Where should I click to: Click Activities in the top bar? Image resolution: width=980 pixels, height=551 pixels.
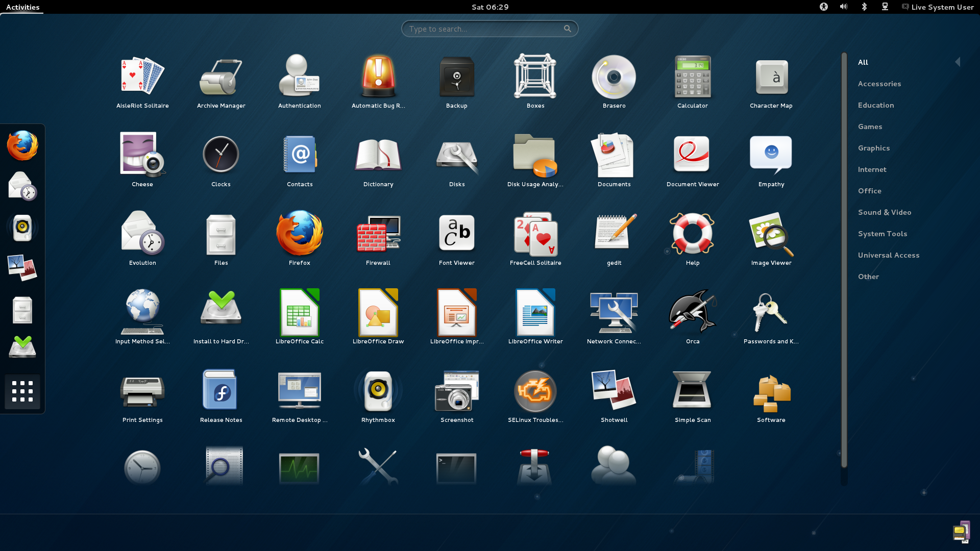pyautogui.click(x=22, y=7)
